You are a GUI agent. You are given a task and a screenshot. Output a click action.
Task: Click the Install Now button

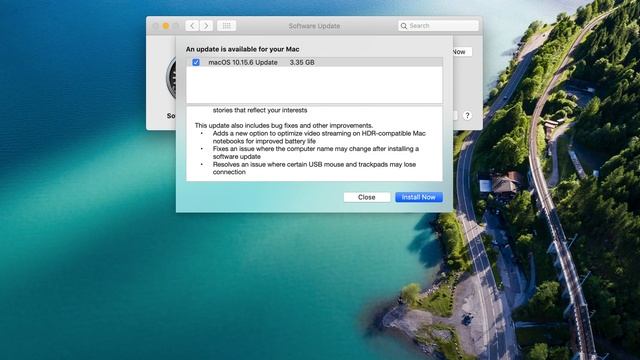pos(419,197)
